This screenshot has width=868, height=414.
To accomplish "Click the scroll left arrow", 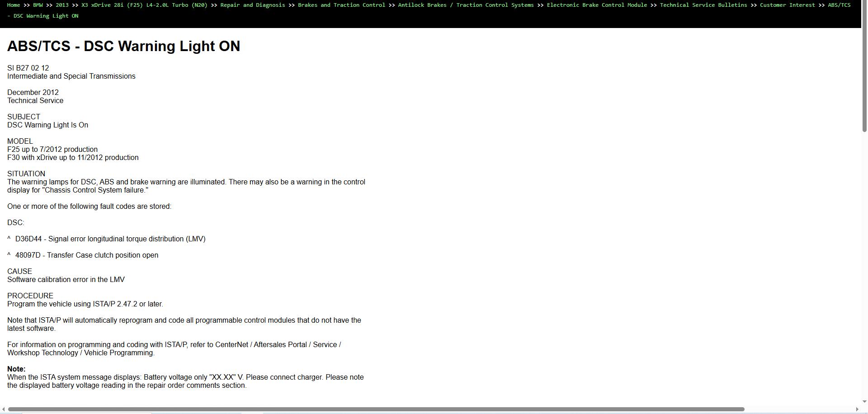I will 4,409.
